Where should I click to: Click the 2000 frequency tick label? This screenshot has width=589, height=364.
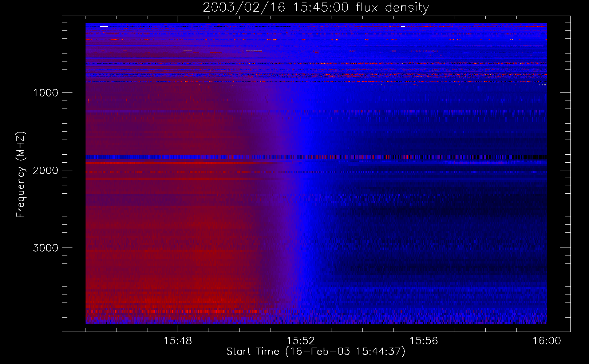(46, 170)
